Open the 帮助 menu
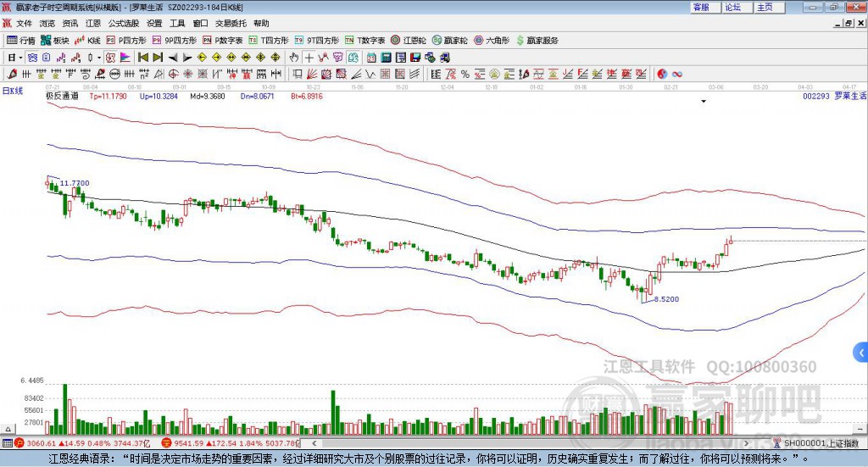Screen dimensions: 868x467 pos(261,23)
